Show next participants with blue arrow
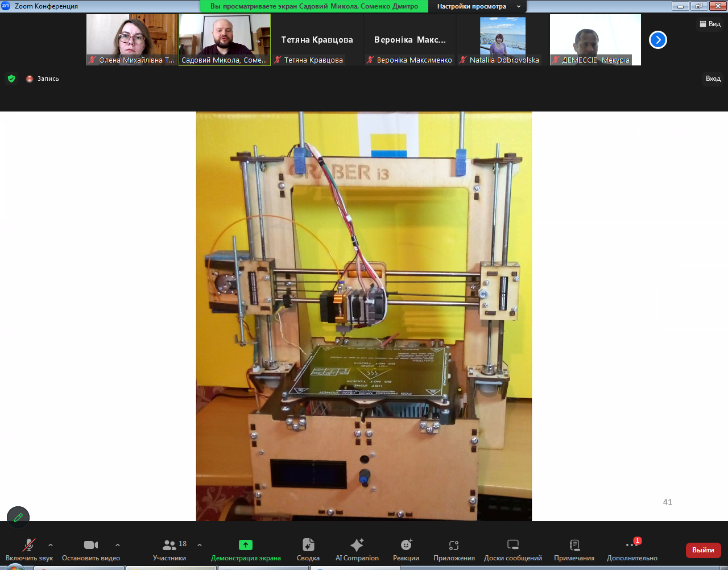 658,40
